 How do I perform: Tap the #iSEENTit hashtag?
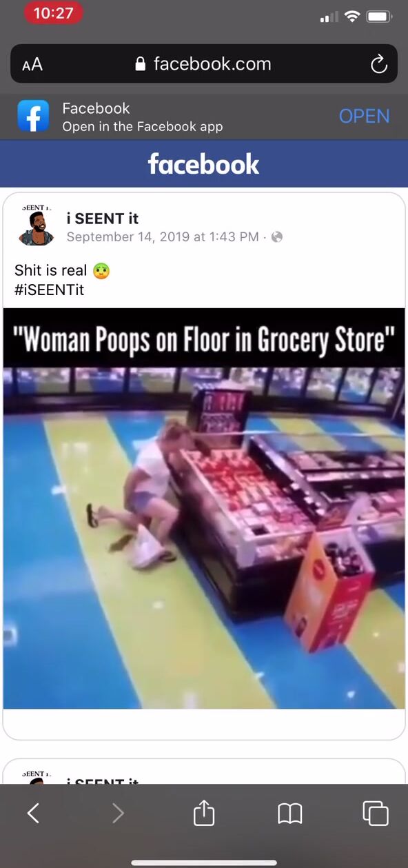[x=49, y=290]
